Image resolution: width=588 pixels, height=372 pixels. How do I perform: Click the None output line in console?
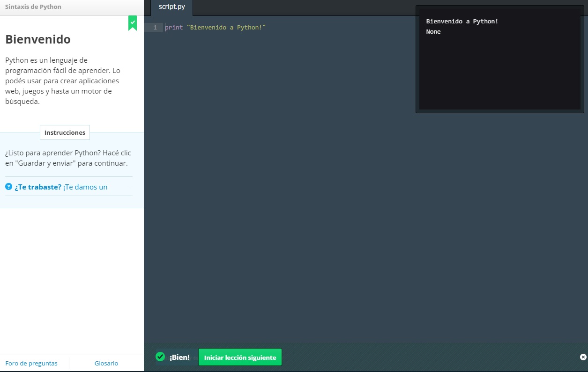coord(433,32)
